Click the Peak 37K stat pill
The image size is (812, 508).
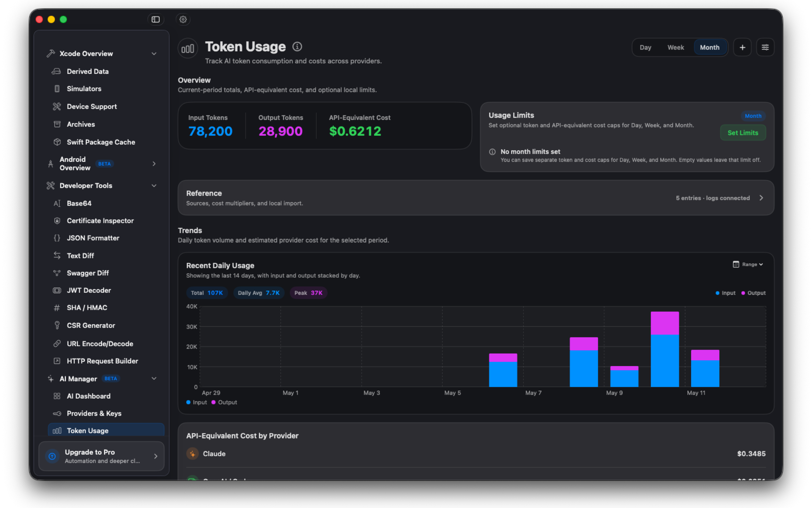(x=308, y=293)
